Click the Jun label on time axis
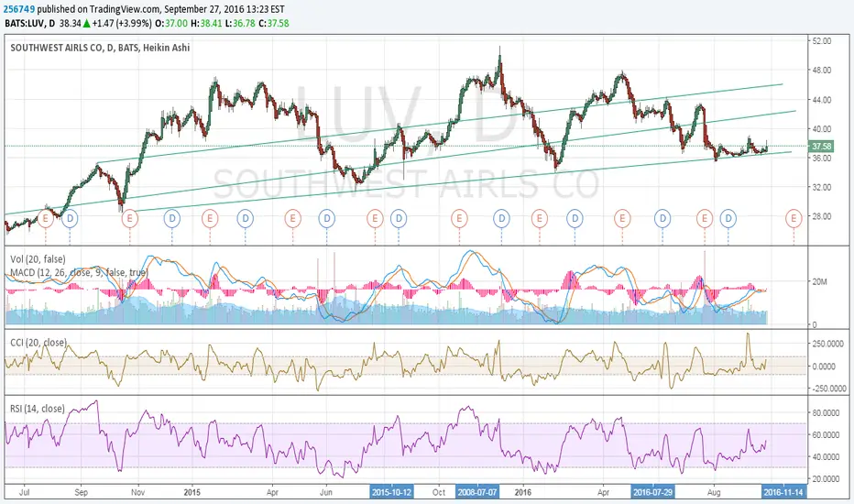 [x=325, y=492]
